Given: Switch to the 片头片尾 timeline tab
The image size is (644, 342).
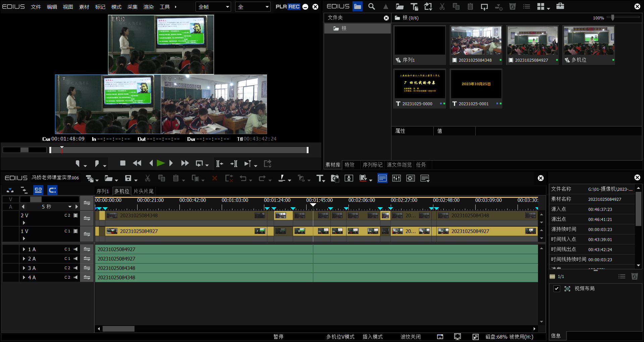Looking at the screenshot, I should pos(144,191).
